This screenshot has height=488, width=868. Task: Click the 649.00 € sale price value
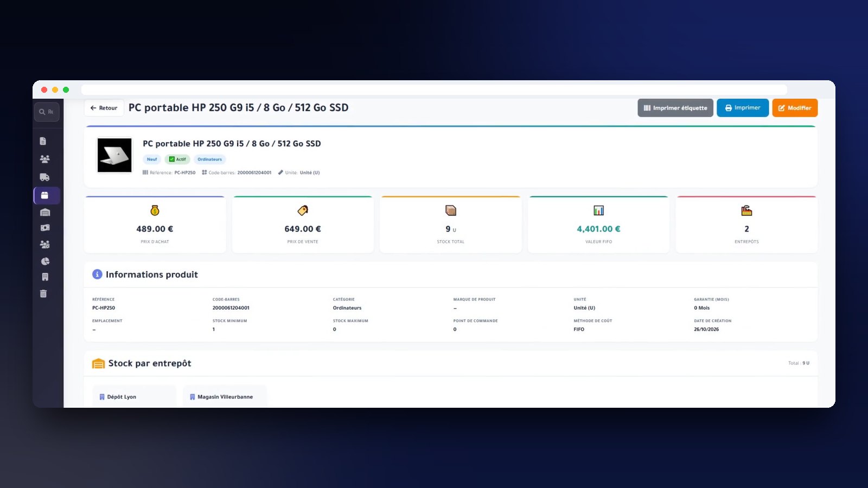pyautogui.click(x=303, y=229)
